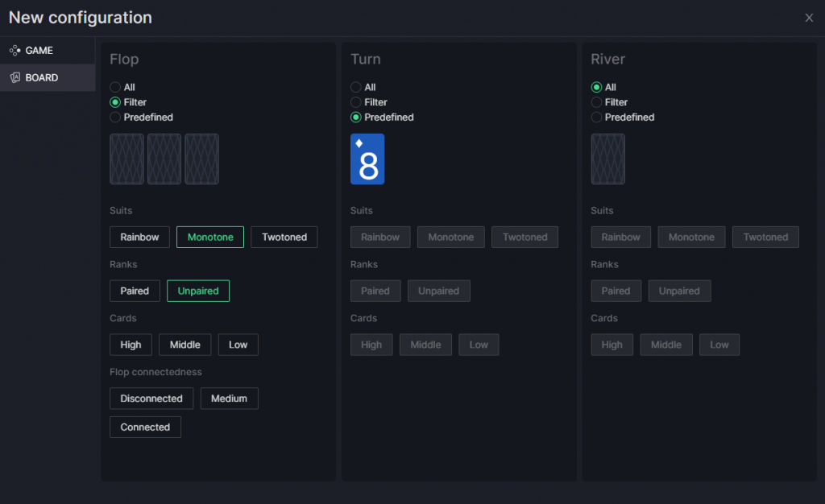Screen dimensions: 825x504
Task: Click the third flop card slot
Action: pyautogui.click(x=201, y=159)
